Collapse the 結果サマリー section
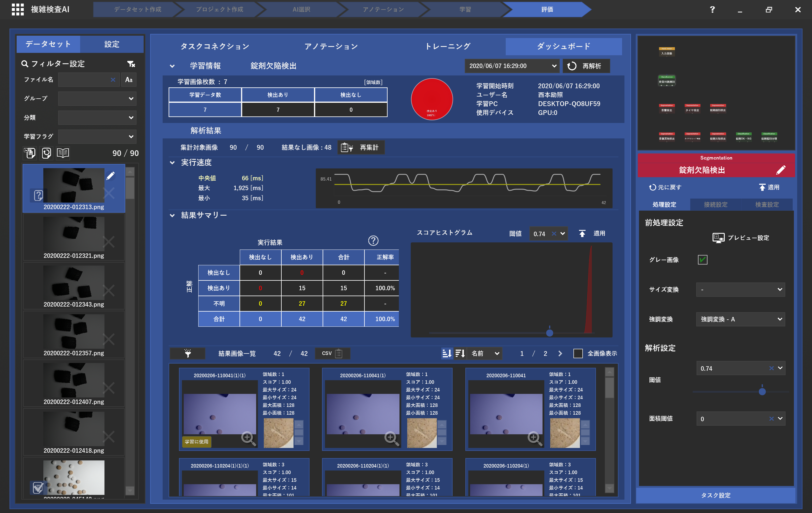 click(172, 215)
